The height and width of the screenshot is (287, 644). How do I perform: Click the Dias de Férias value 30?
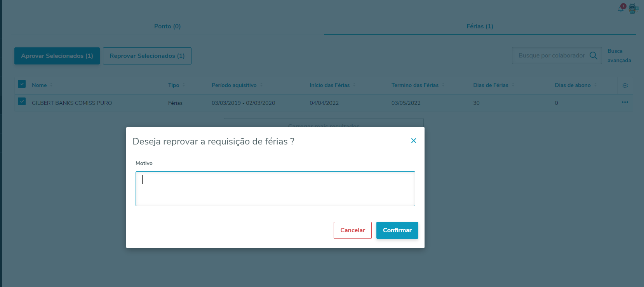[476, 103]
